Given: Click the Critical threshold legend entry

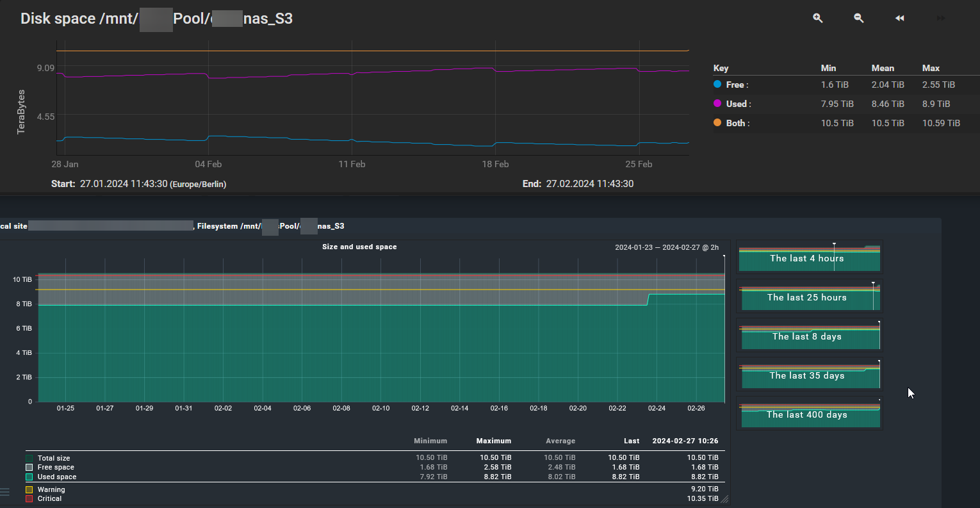Looking at the screenshot, I should pos(49,498).
